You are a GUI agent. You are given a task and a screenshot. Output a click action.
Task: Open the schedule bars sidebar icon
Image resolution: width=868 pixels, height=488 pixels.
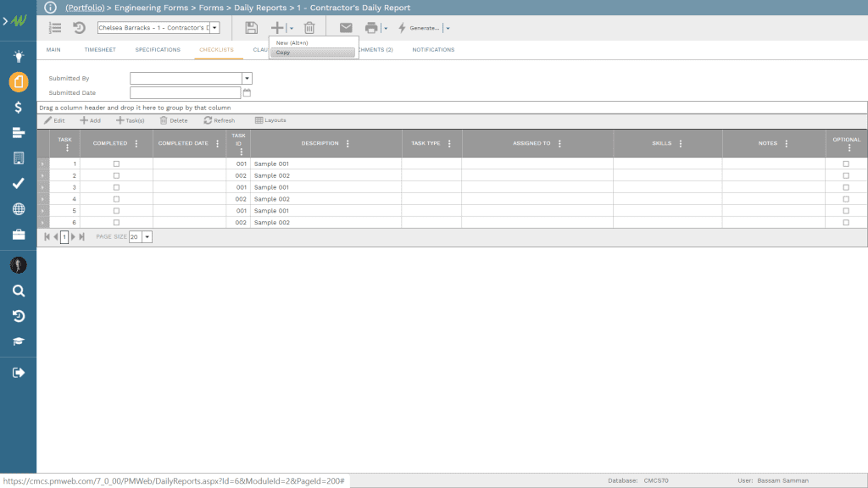[19, 133]
